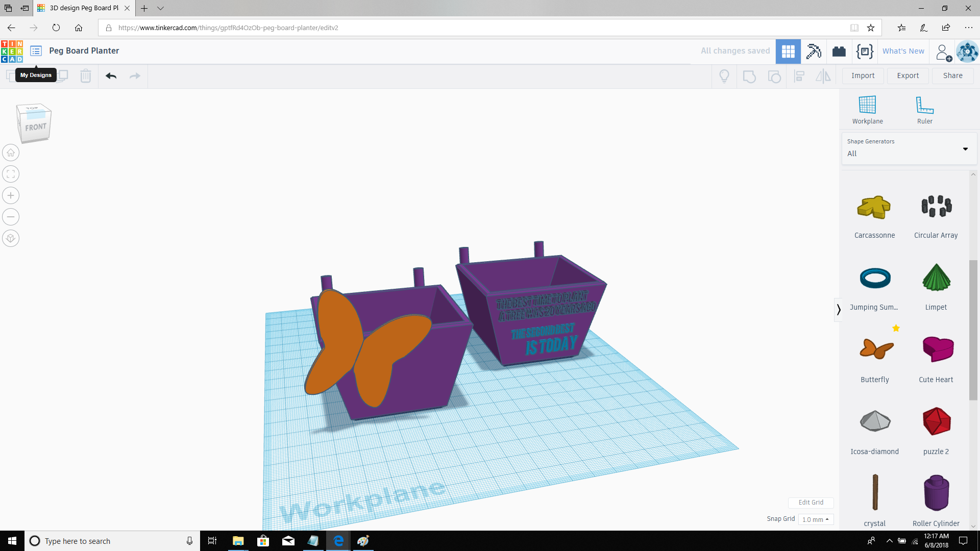Select the Butterfly shape generator

(875, 350)
